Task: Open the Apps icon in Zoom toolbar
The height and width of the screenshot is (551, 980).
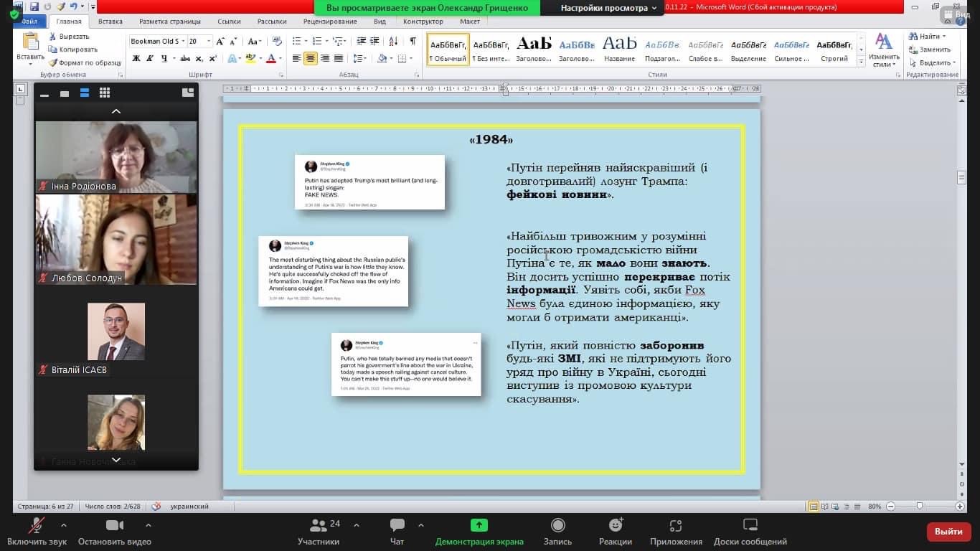Action: tap(675, 526)
